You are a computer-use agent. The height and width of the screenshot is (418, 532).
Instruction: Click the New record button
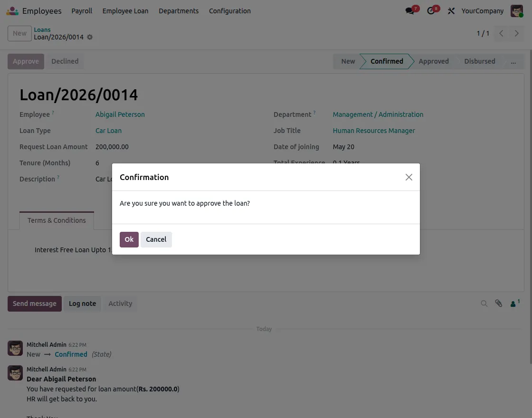coord(19,33)
